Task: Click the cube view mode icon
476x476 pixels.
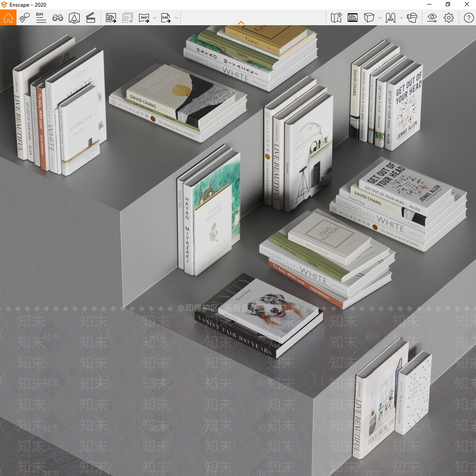Action: [x=369, y=18]
